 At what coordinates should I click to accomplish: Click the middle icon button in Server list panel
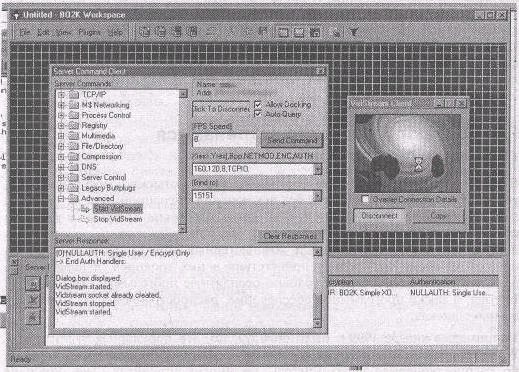(33, 300)
